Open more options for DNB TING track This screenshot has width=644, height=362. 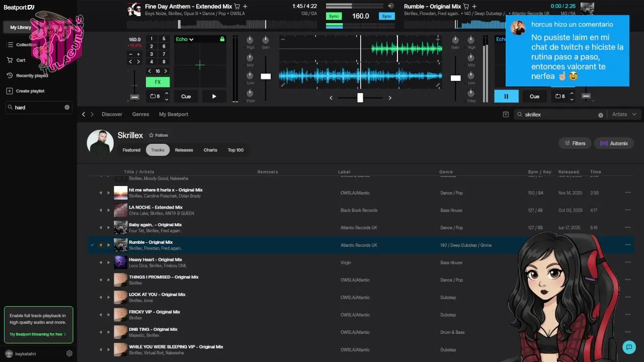[627, 332]
